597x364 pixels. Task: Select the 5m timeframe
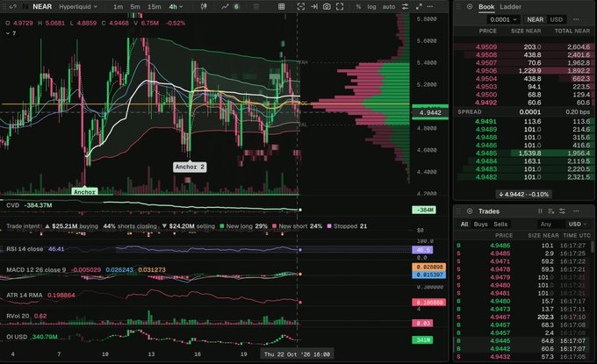[135, 7]
